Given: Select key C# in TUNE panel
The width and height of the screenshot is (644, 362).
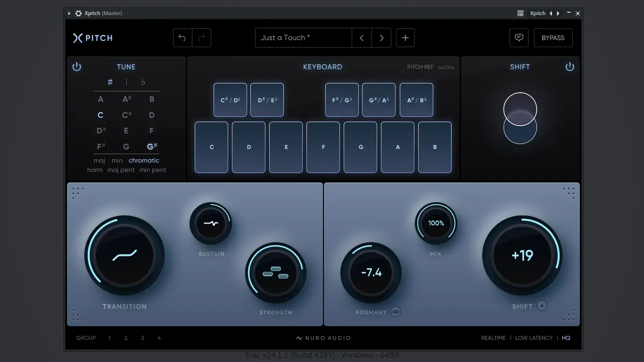Looking at the screenshot, I should coord(126,115).
